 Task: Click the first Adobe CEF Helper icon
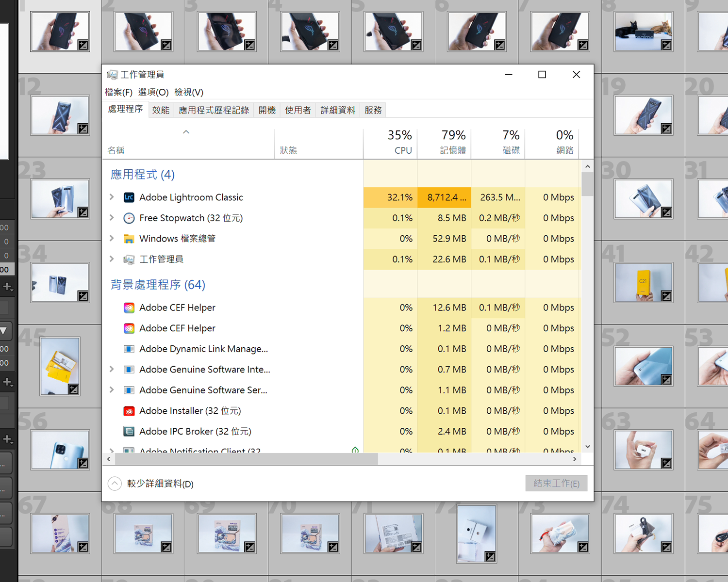[129, 307]
